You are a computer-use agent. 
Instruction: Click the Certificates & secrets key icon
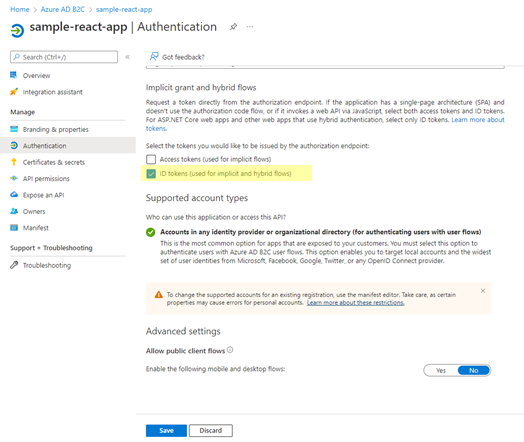(x=14, y=162)
